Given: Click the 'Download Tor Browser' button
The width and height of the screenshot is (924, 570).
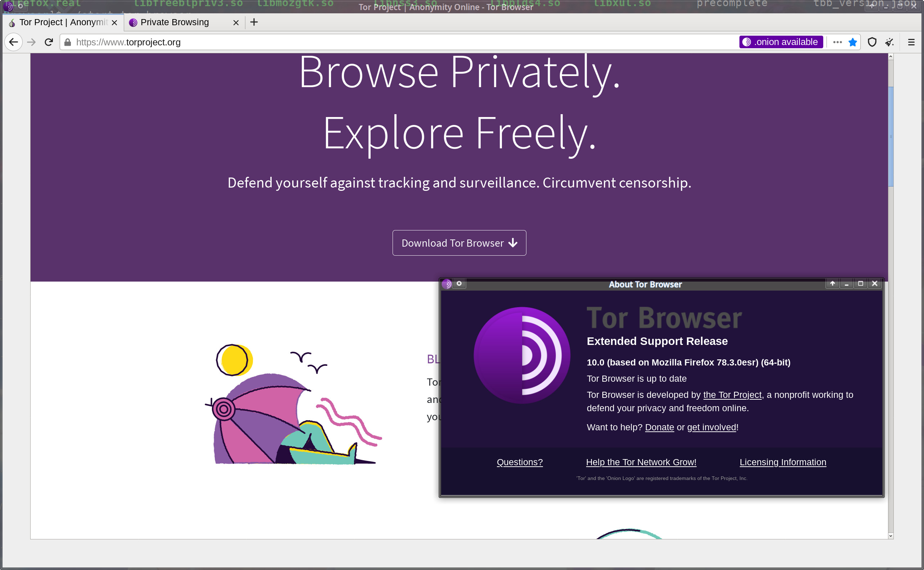Looking at the screenshot, I should 459,242.
